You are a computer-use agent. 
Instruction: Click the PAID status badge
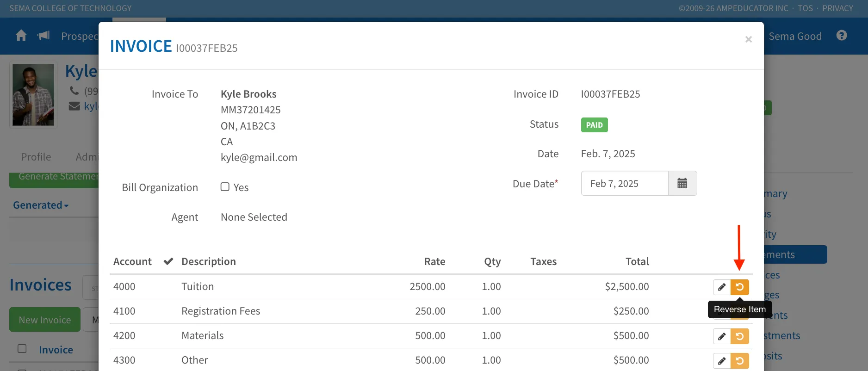pos(594,125)
